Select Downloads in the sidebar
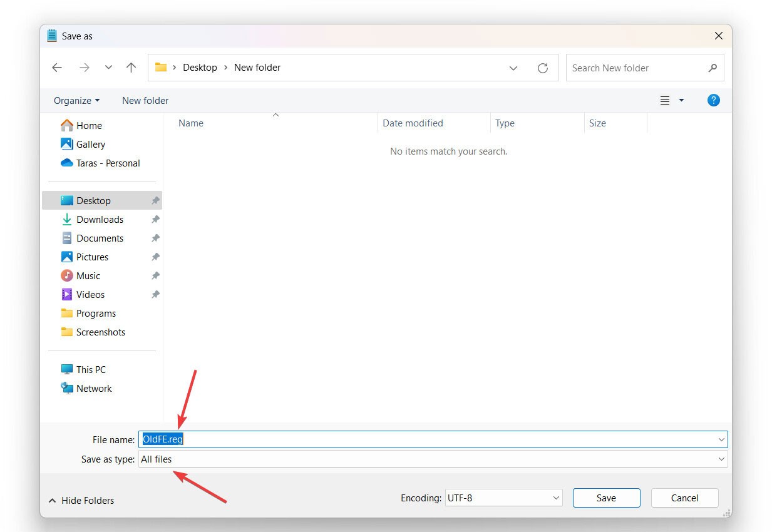Screen dimensions: 772x532 (x=100, y=219)
